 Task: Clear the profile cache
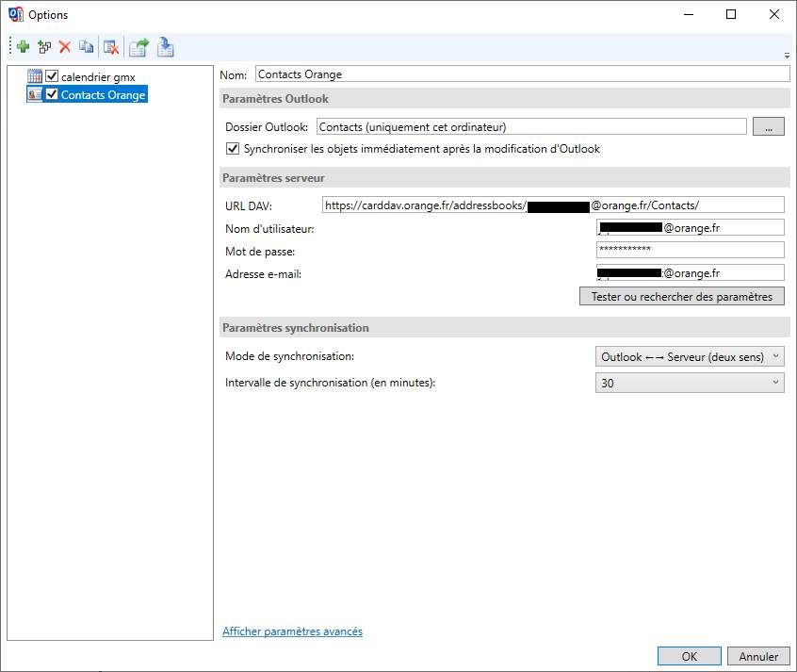point(113,46)
